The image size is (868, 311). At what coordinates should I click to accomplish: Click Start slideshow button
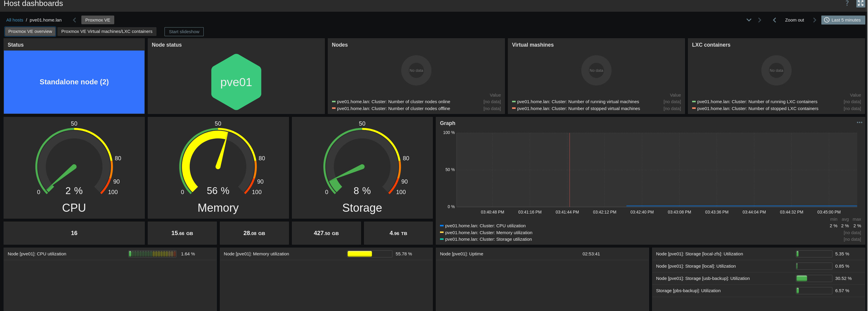tap(184, 32)
